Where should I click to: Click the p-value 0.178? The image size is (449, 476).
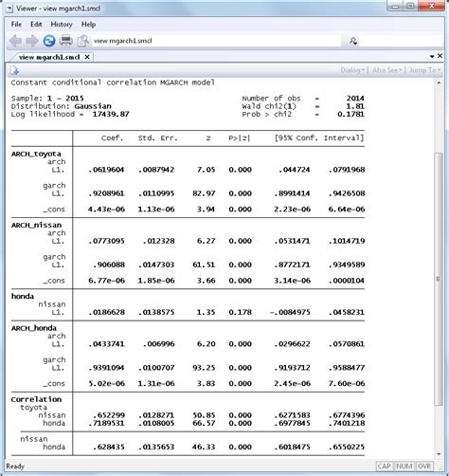pos(240,312)
